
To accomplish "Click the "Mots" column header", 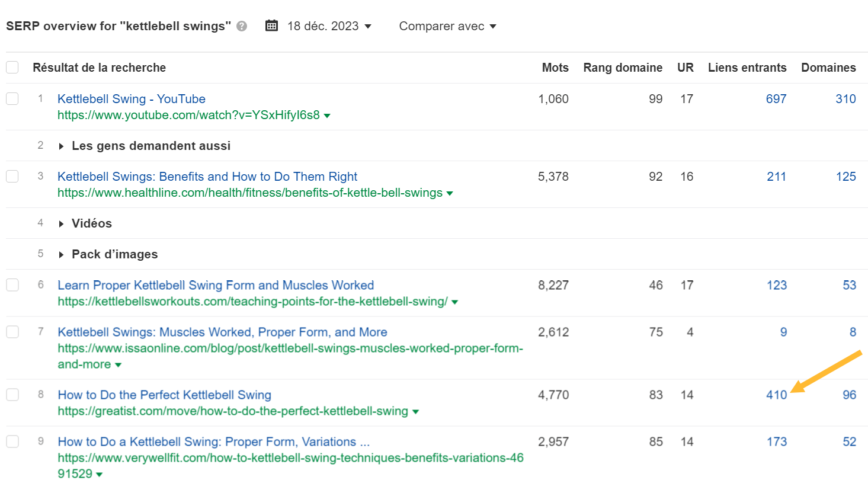I will click(x=555, y=67).
